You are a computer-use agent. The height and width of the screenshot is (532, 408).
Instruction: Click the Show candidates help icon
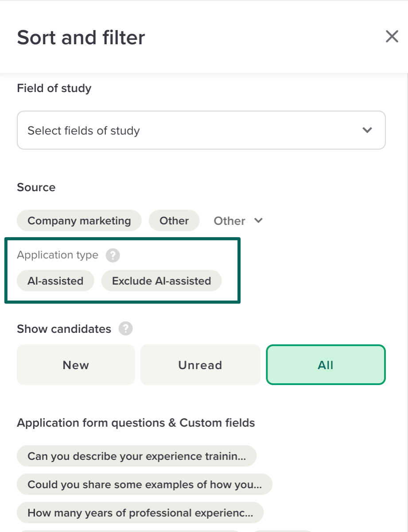pyautogui.click(x=126, y=329)
